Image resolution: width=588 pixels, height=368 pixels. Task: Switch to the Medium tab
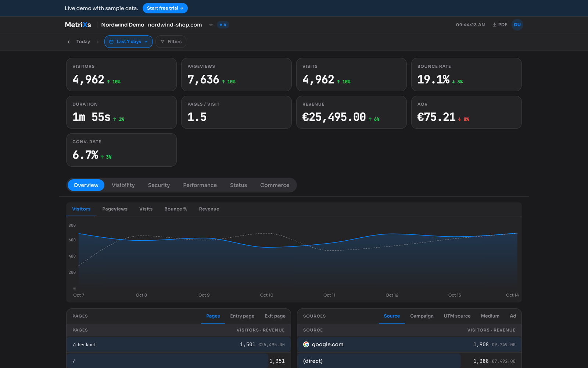(490, 316)
